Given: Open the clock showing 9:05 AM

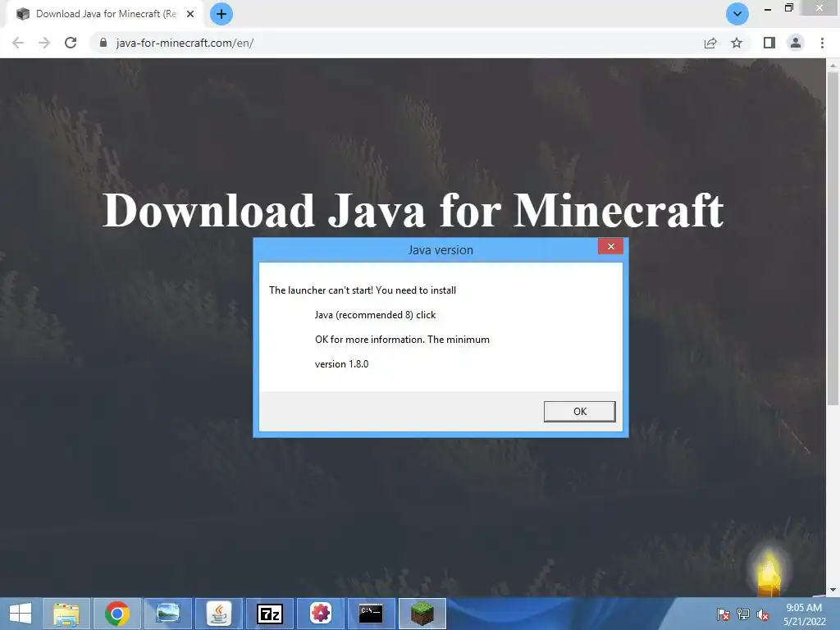Looking at the screenshot, I should (804, 614).
